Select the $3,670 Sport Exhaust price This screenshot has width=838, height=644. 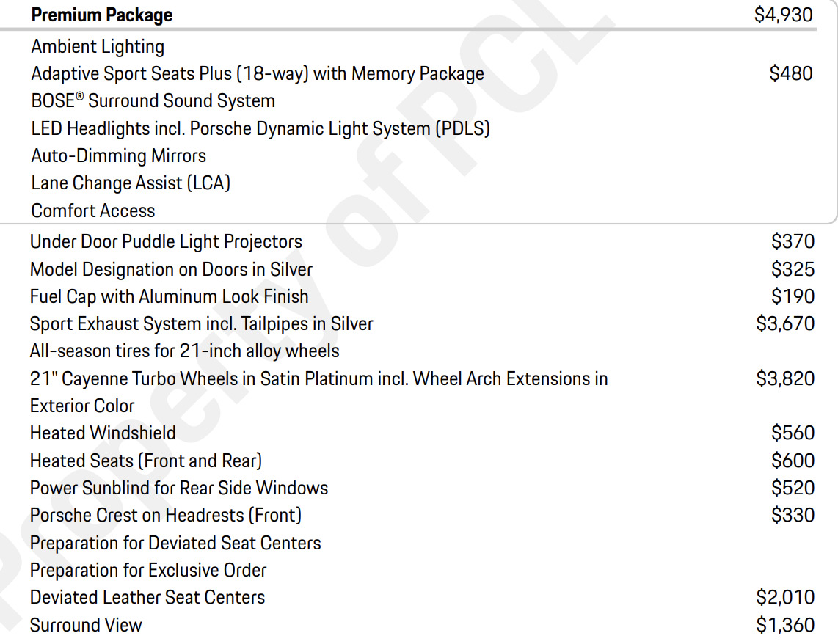click(x=785, y=323)
